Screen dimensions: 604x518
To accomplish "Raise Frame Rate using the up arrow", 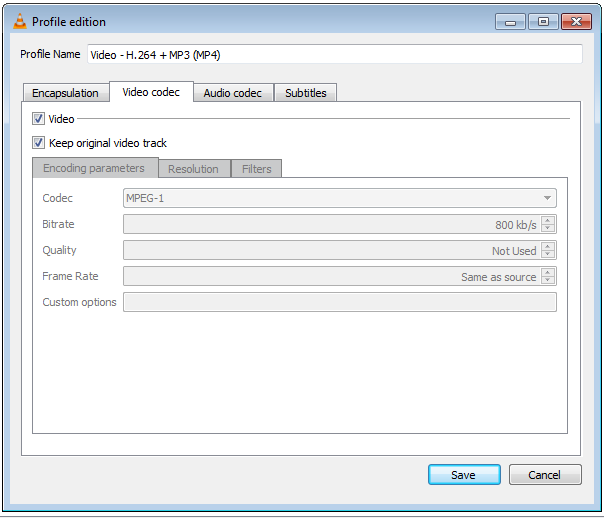I will click(548, 272).
